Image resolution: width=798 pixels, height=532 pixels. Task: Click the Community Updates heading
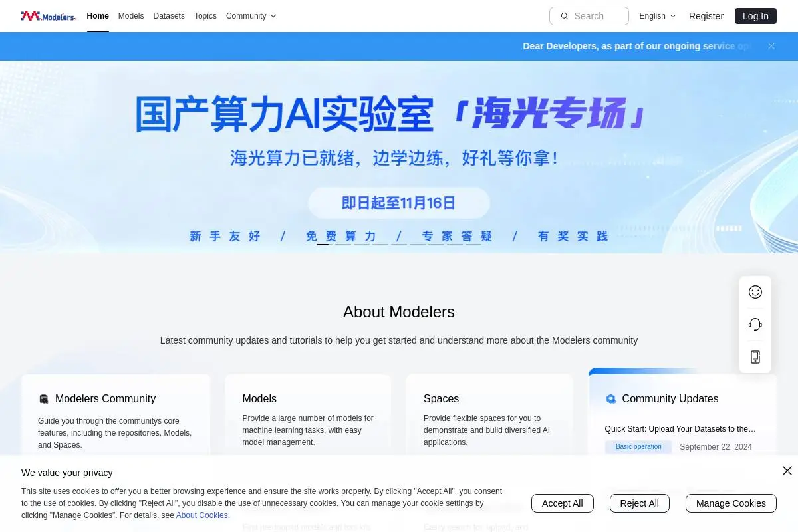pyautogui.click(x=670, y=399)
